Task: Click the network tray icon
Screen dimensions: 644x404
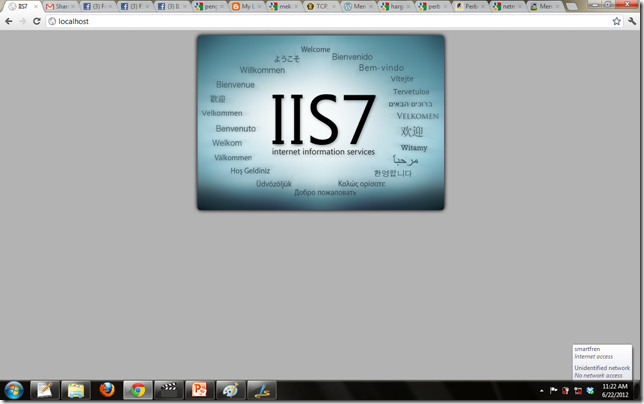Action: [x=578, y=390]
